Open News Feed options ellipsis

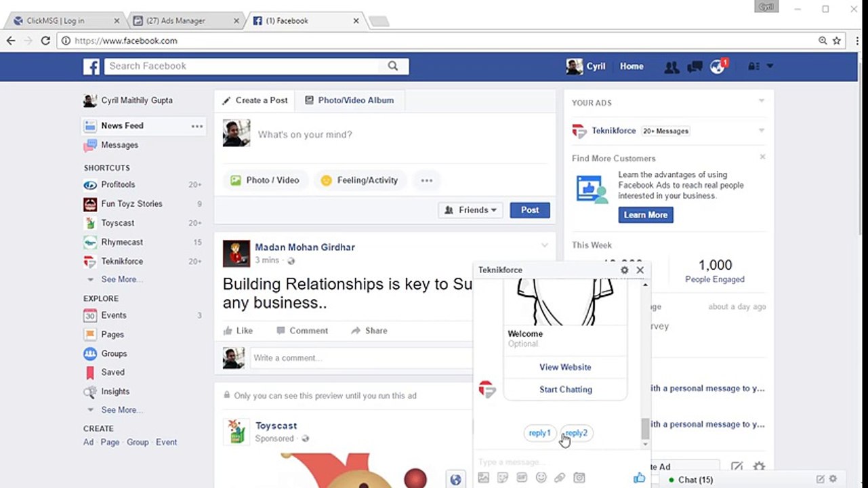(197, 126)
